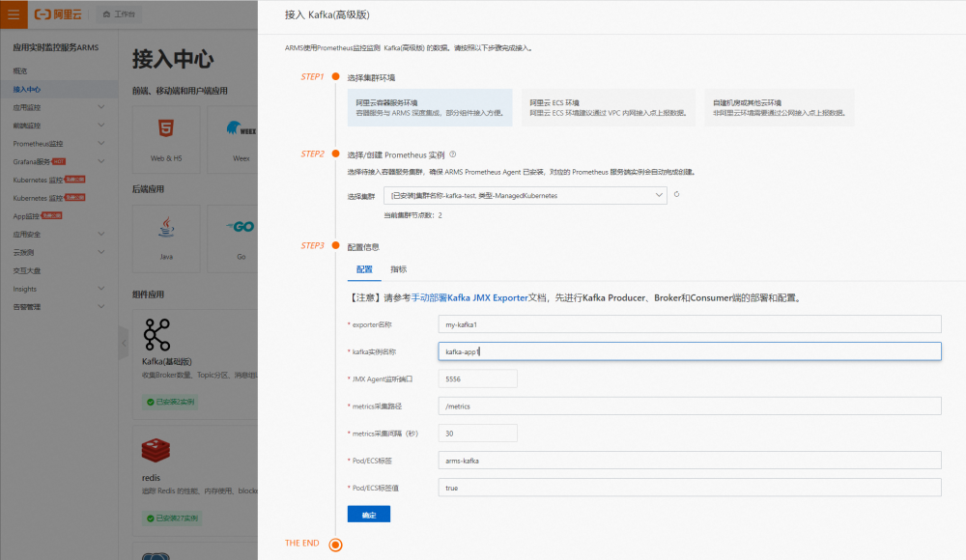Choose the 阿里云 ECS 环境 option
The width and height of the screenshot is (966, 560).
click(608, 108)
